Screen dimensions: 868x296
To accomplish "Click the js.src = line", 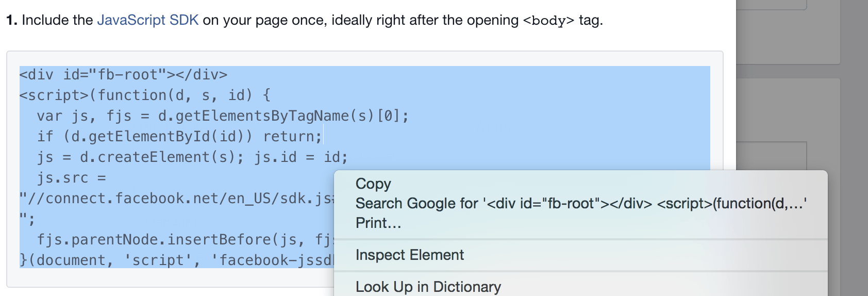I will [71, 178].
